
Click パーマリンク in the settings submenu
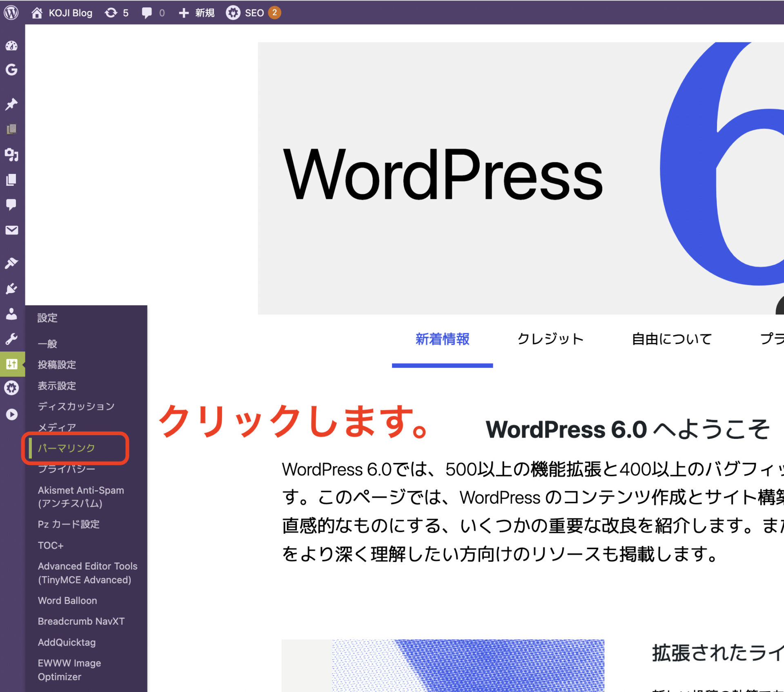pos(66,448)
